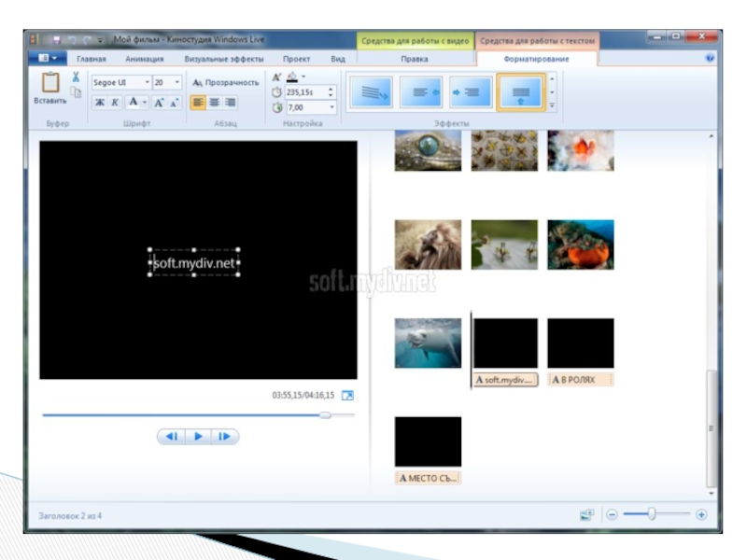Toggle bold (Ж) text formatting
Image resolution: width=747 pixels, height=560 pixels.
pyautogui.click(x=99, y=103)
